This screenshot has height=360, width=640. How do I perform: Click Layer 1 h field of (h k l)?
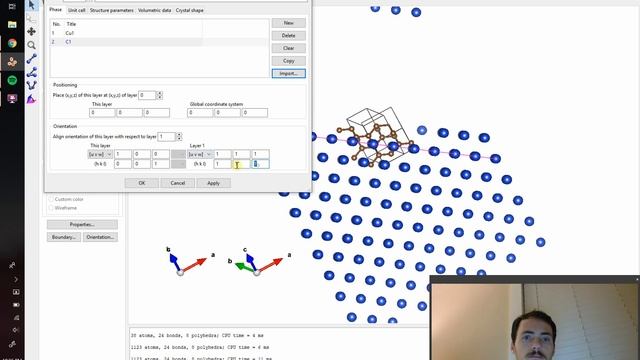pyautogui.click(x=223, y=164)
